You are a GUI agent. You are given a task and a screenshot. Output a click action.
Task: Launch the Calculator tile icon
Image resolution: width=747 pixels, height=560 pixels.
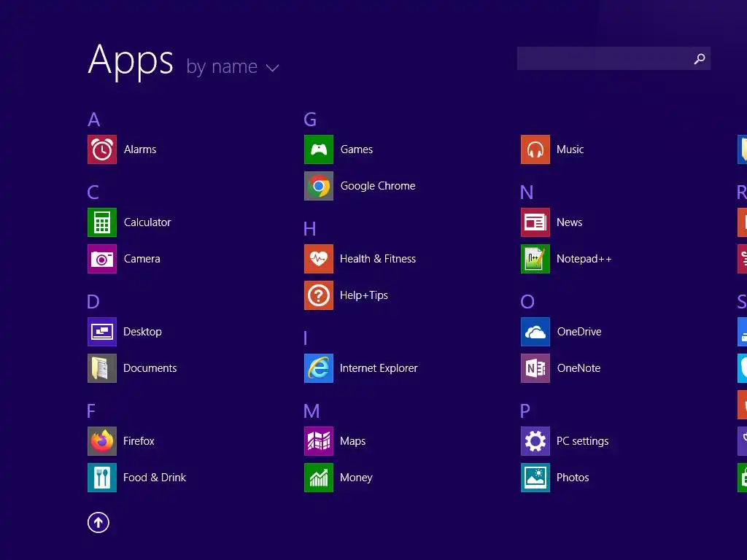pyautogui.click(x=102, y=222)
